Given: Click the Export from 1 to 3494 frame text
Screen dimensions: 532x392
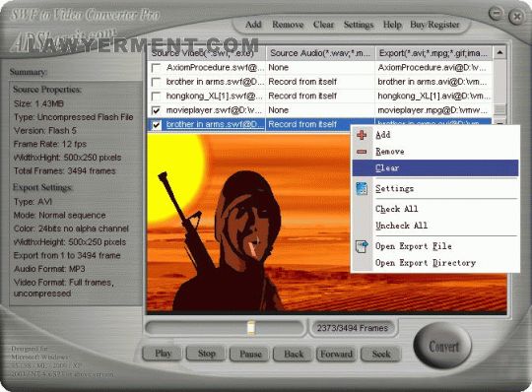Looking at the screenshot, I should [67, 255].
